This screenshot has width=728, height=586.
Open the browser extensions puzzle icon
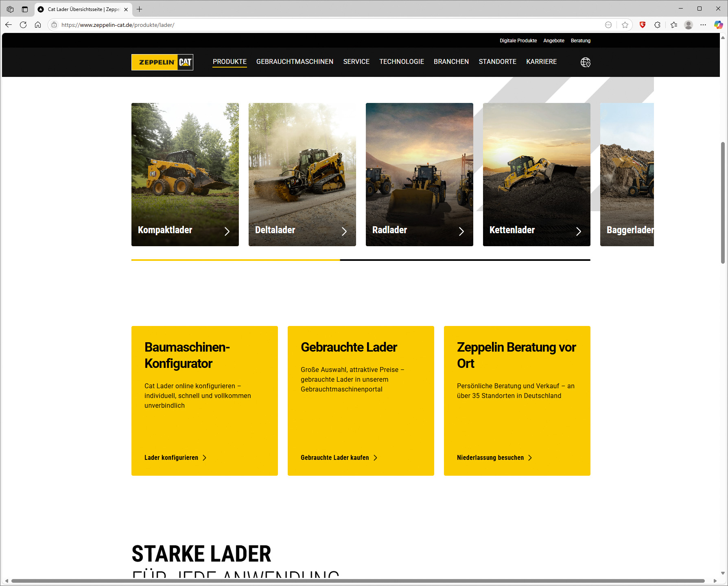[657, 25]
